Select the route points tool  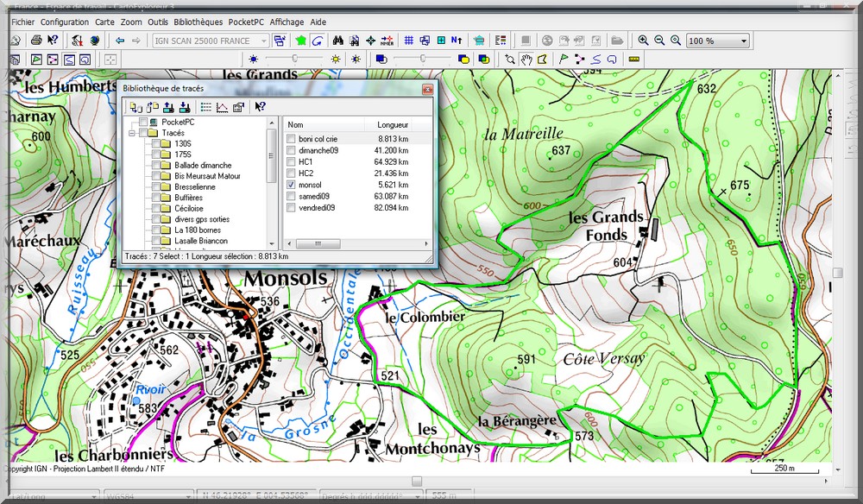tap(579, 59)
